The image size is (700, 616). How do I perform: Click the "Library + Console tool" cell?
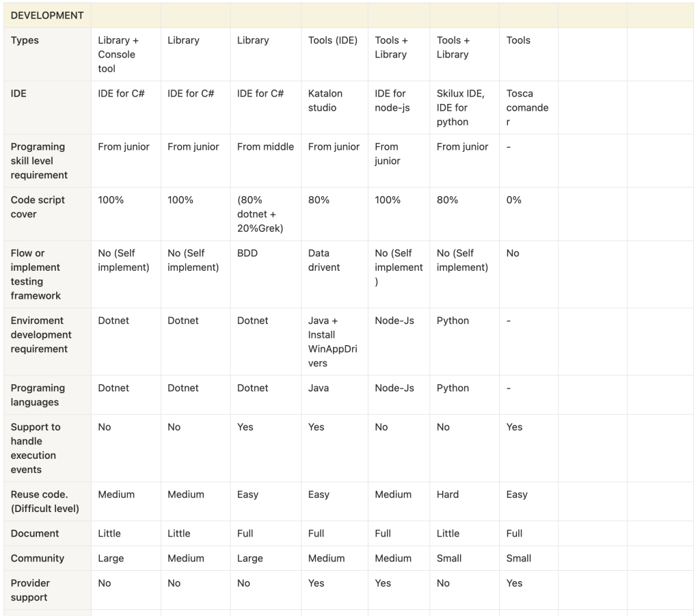[118, 55]
